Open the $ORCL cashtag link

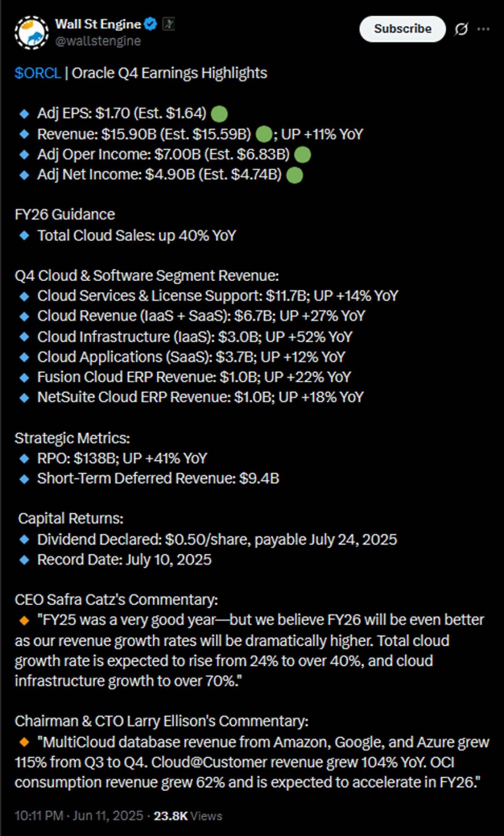(x=38, y=73)
